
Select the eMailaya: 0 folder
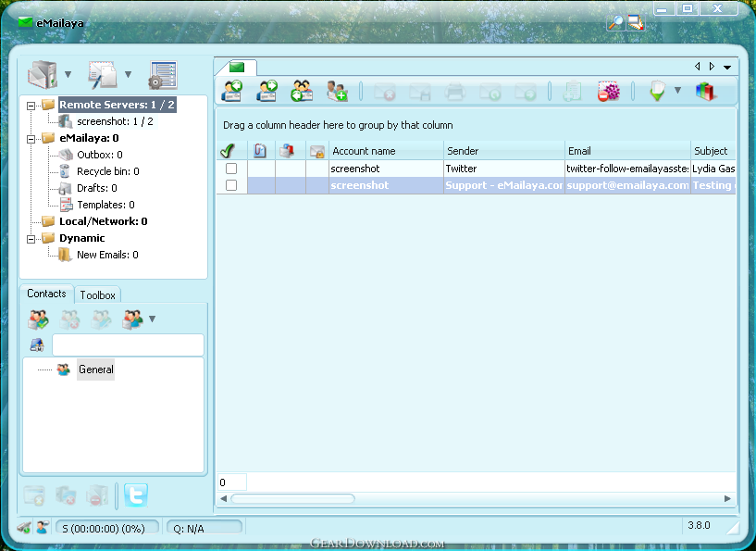pyautogui.click(x=89, y=139)
